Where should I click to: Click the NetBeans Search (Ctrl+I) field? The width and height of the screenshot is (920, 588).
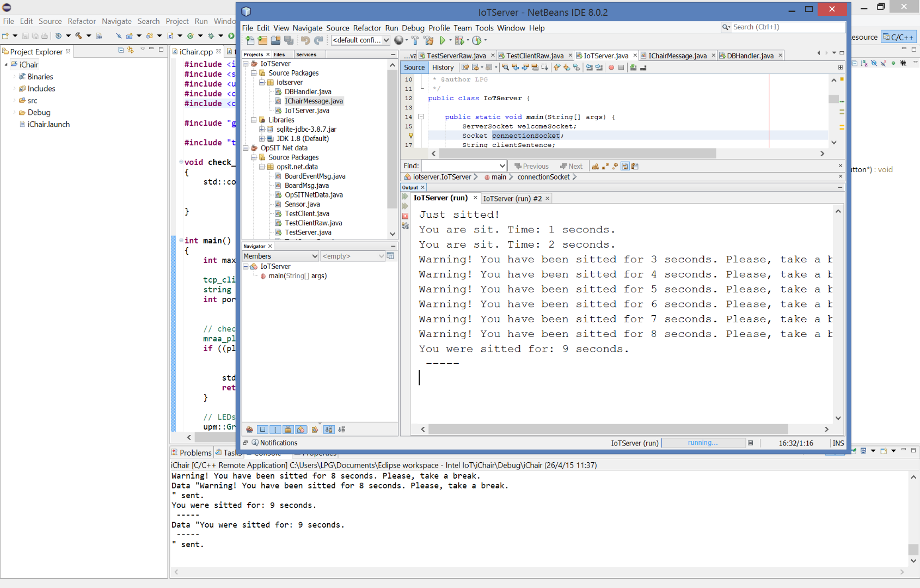(x=783, y=27)
